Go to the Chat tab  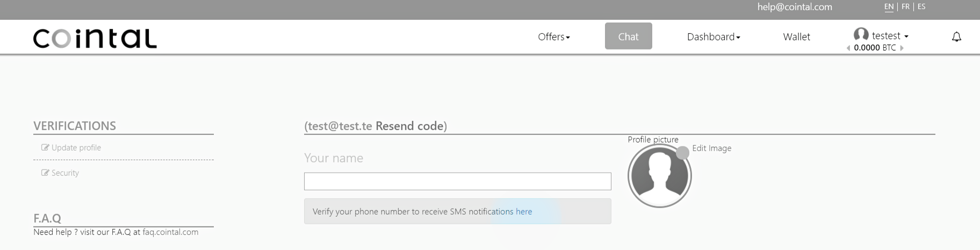click(628, 36)
